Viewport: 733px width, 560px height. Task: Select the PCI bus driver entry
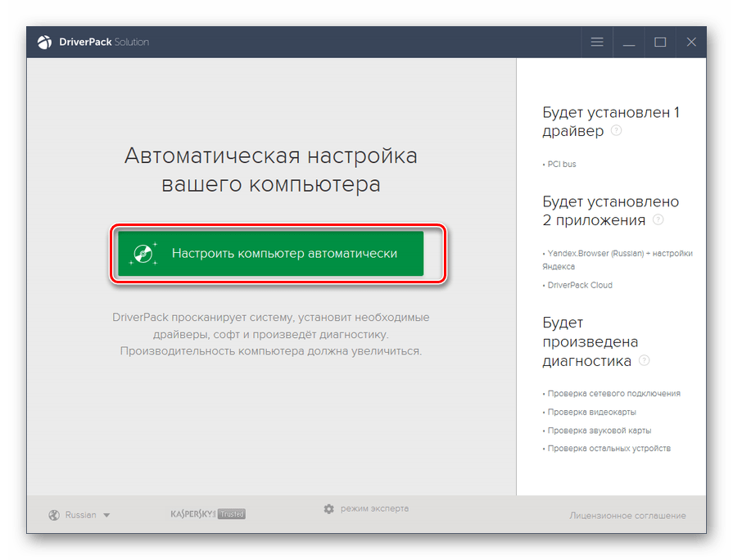(561, 164)
